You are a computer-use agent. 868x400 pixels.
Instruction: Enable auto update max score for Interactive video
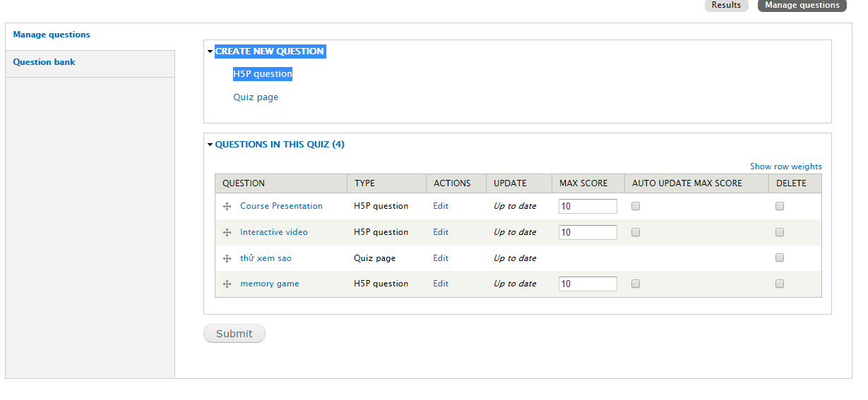[636, 232]
